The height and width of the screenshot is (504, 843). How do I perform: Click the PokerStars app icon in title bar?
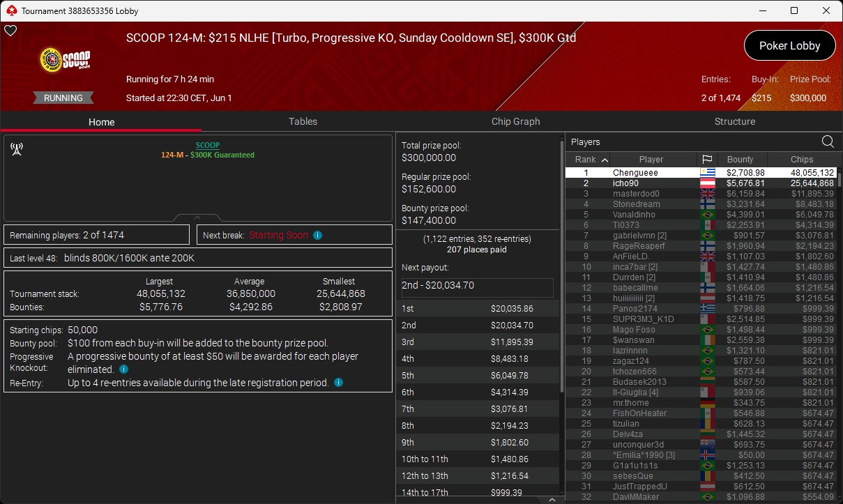click(10, 10)
